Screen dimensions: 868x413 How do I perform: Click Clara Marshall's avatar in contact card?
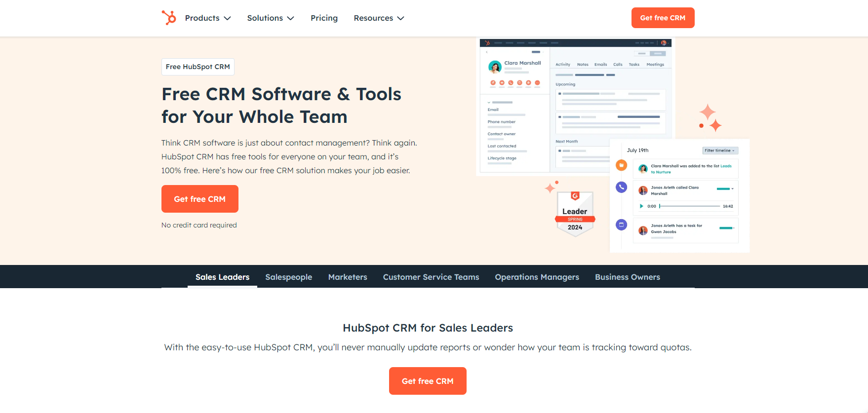[x=495, y=67]
